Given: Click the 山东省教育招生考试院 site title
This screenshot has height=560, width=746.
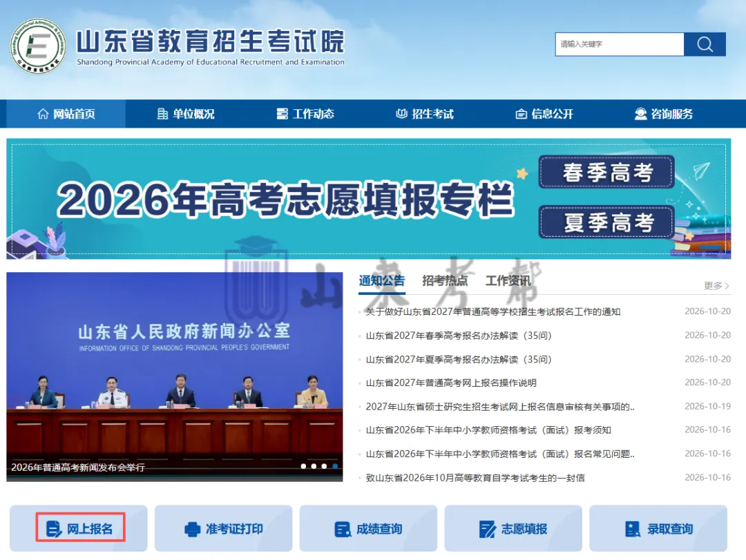Looking at the screenshot, I should click(x=210, y=41).
